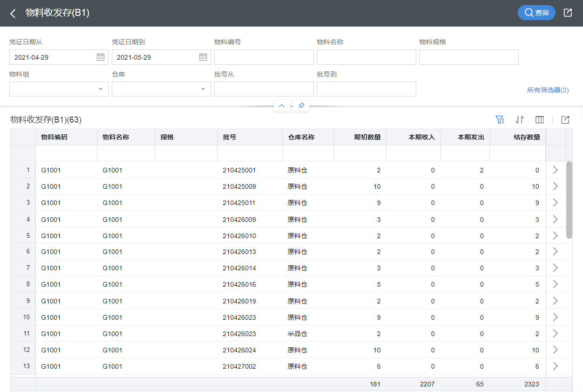Click the 期初数量 column header
583x392 pixels.
point(360,137)
